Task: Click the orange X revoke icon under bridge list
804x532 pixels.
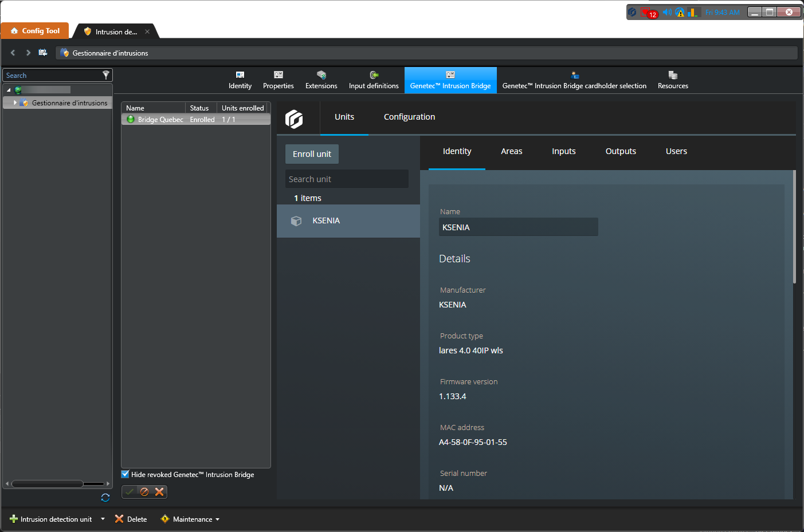Action: click(159, 492)
